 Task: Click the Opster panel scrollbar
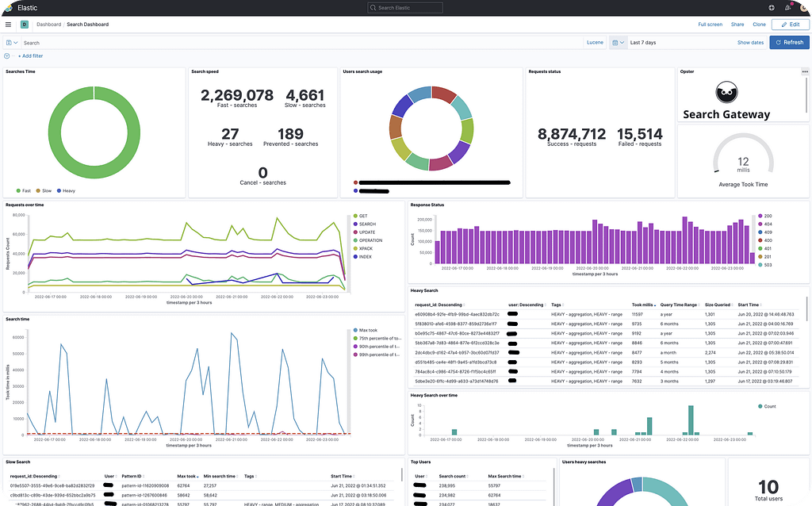[x=806, y=94]
